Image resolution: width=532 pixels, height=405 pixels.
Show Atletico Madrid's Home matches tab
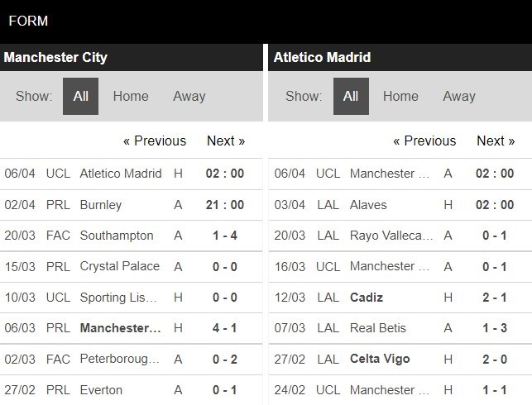coord(400,96)
